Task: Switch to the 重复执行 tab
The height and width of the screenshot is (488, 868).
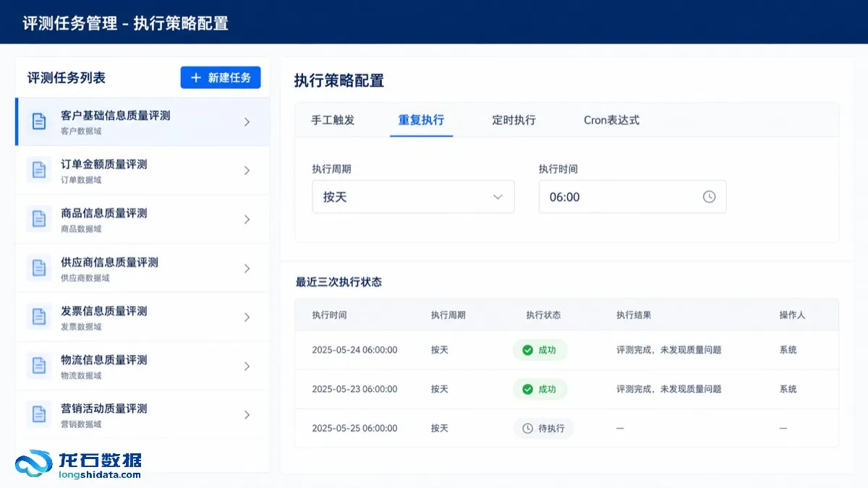Action: (421, 120)
